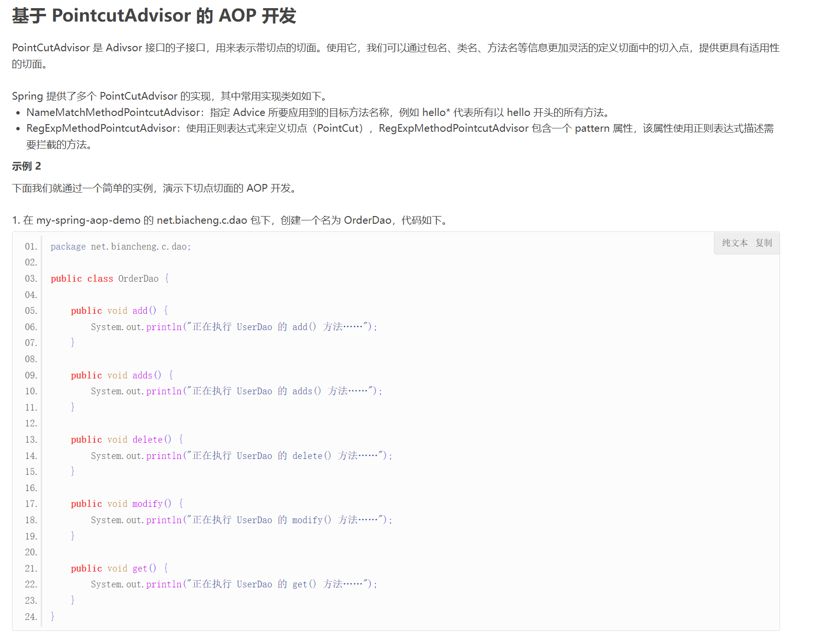Click the NameMatchMethodPointcutAdvisor bullet item
Viewport: 840px width, 642px height.
pyautogui.click(x=318, y=113)
